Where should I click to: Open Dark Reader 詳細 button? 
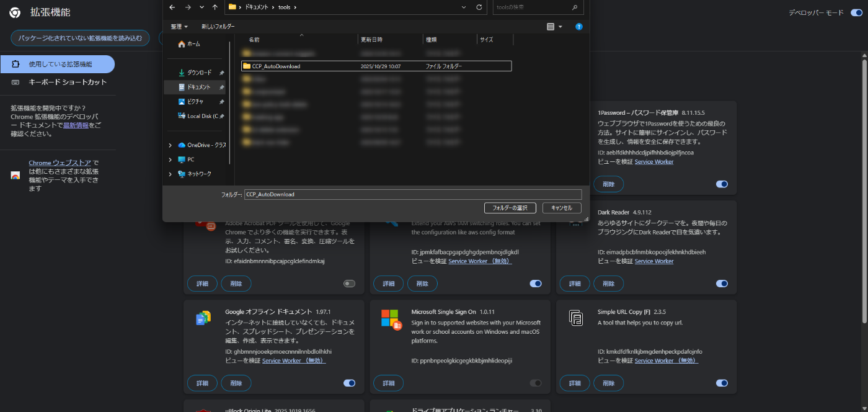[575, 284]
